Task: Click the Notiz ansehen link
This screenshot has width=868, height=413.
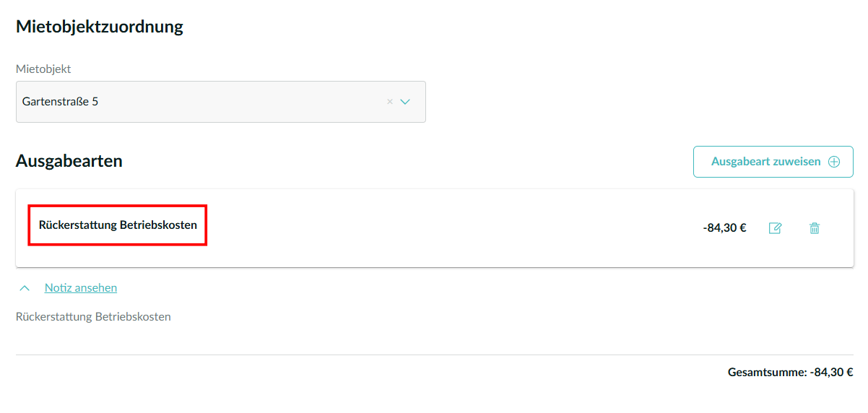Action: [81, 288]
